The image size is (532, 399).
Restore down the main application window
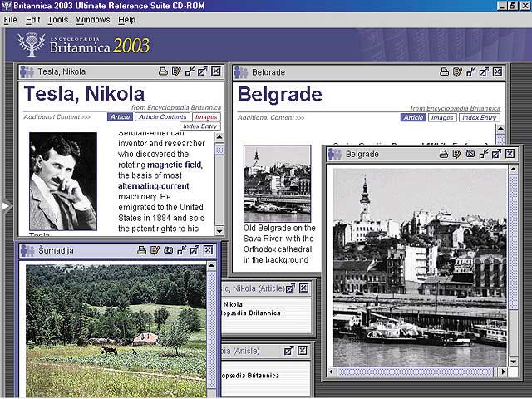(513, 6)
